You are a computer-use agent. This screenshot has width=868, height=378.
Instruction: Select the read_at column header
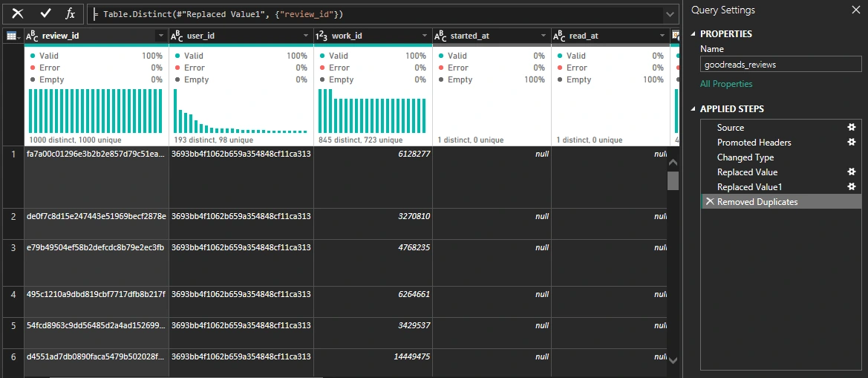[x=610, y=36]
